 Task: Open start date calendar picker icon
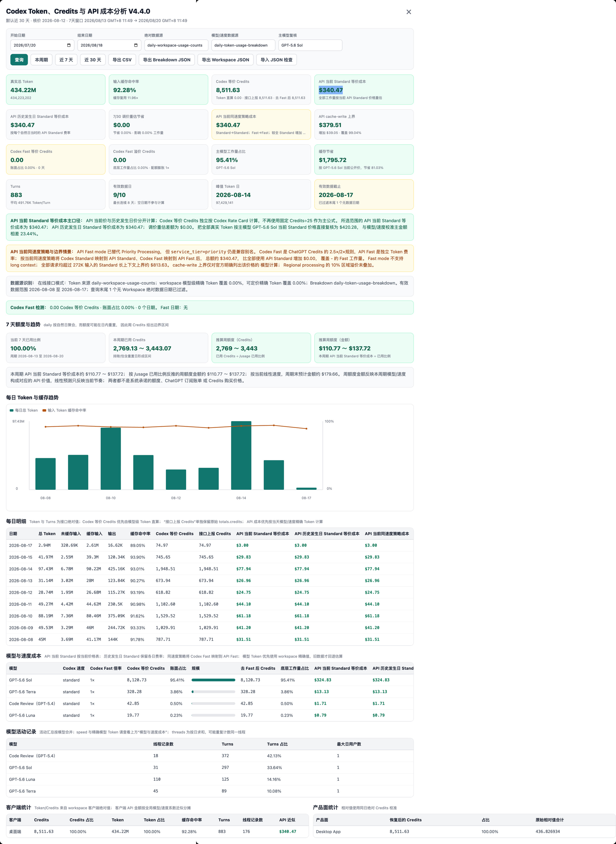[69, 45]
